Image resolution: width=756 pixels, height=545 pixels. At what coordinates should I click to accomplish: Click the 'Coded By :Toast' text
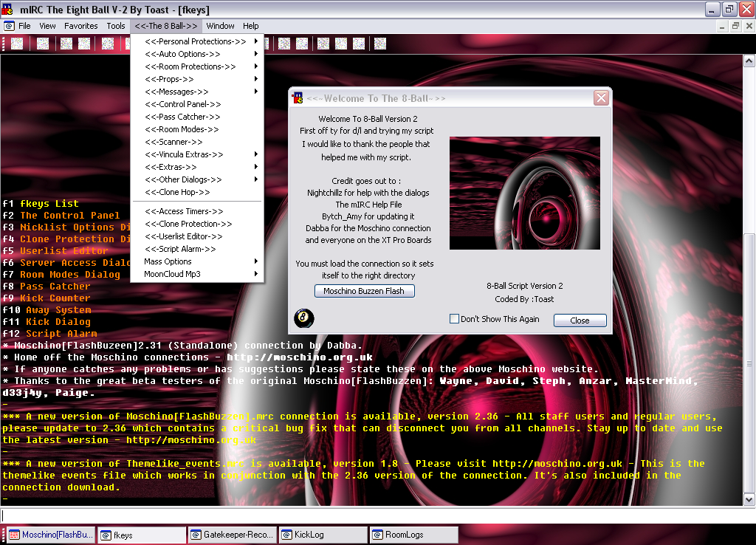pyautogui.click(x=524, y=299)
